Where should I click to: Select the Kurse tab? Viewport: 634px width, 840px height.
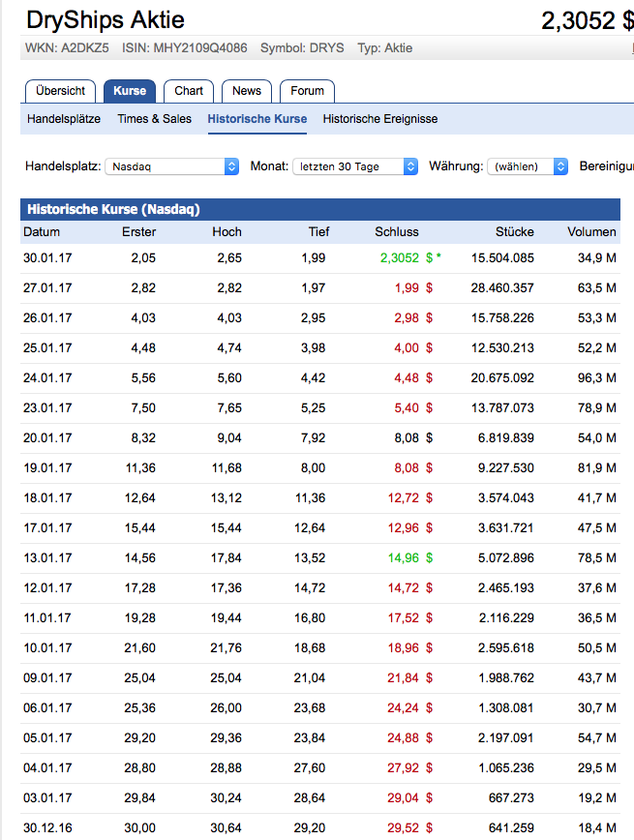point(130,91)
